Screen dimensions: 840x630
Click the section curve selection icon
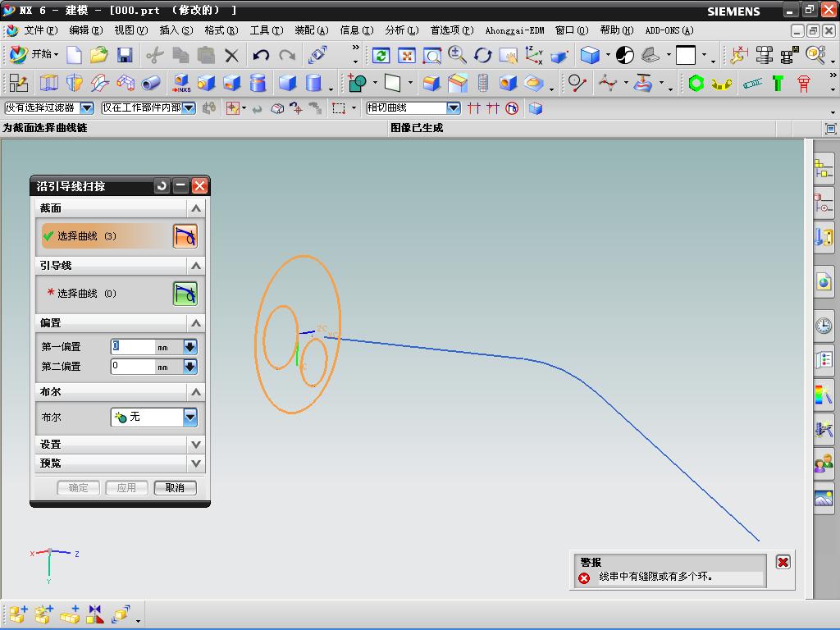185,236
